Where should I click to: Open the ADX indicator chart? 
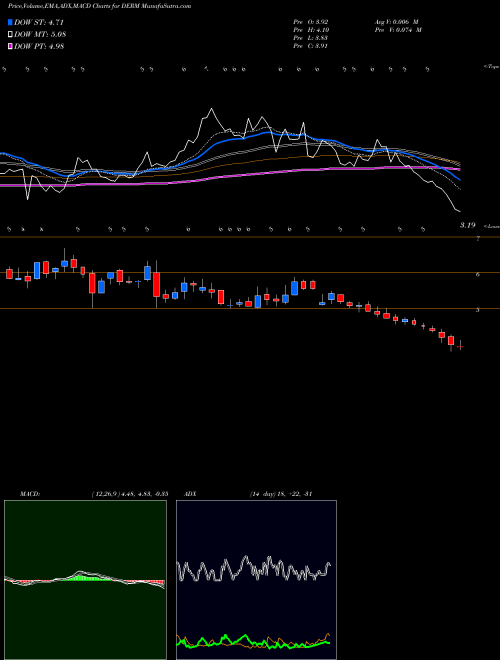(256, 580)
